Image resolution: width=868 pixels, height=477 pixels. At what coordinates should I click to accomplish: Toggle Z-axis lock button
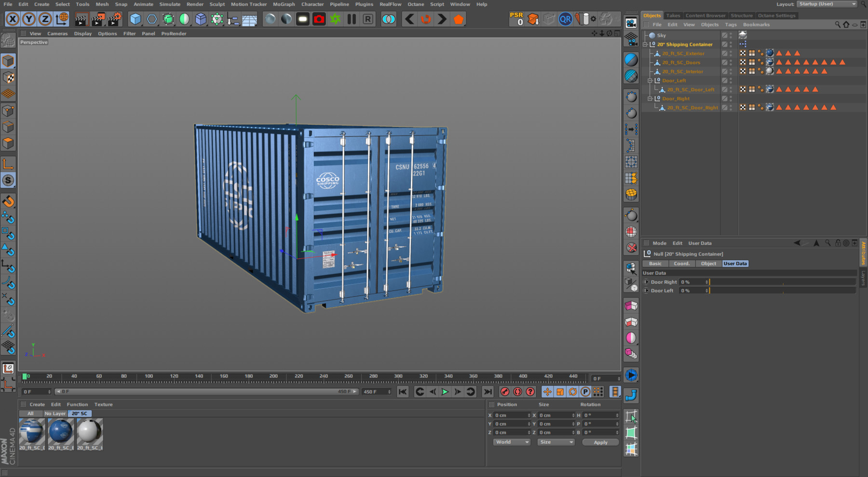[x=45, y=19]
